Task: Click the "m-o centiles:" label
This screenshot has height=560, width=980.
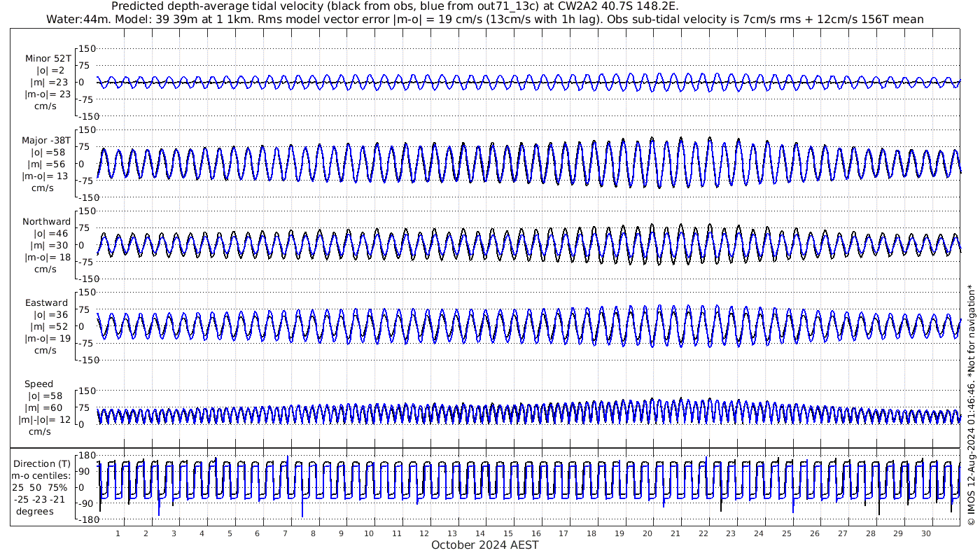Action: point(42,476)
